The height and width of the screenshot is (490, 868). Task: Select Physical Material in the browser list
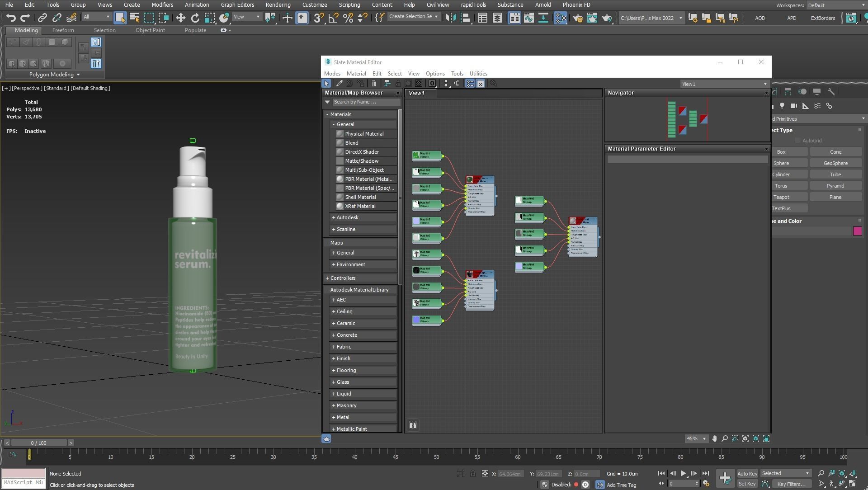pos(366,134)
